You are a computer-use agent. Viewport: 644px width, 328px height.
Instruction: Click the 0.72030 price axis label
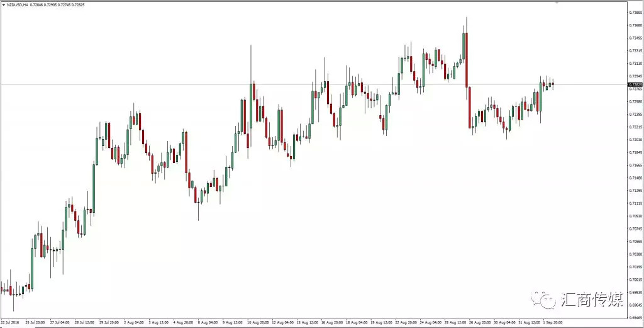pos(635,140)
